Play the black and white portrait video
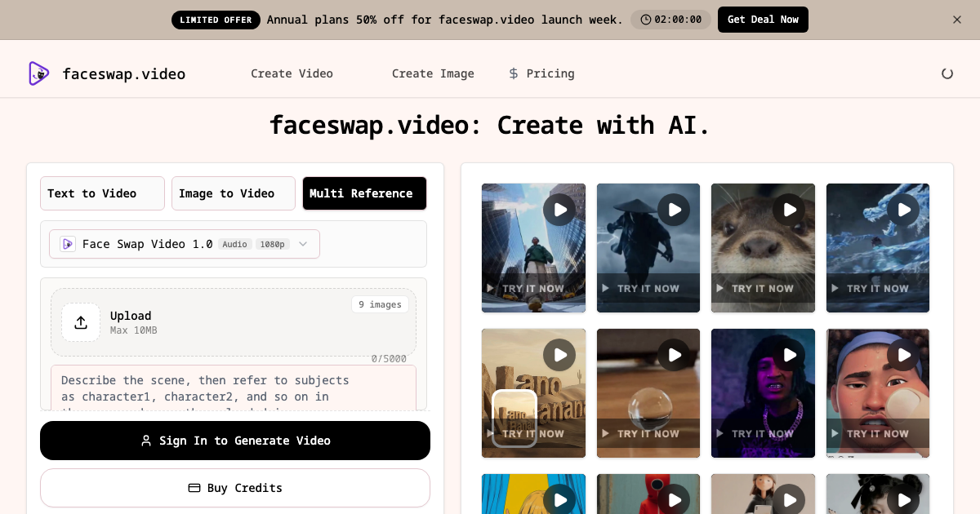Viewport: 980px width, 514px height. pos(903,500)
